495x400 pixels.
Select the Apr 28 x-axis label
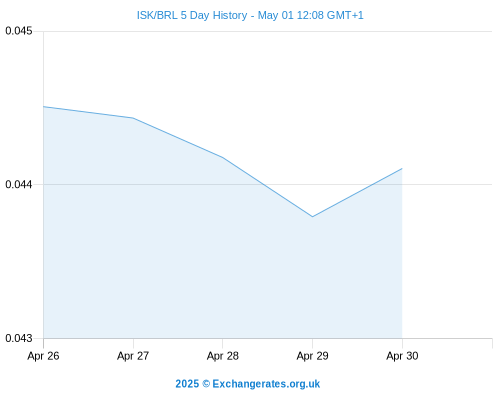click(223, 356)
